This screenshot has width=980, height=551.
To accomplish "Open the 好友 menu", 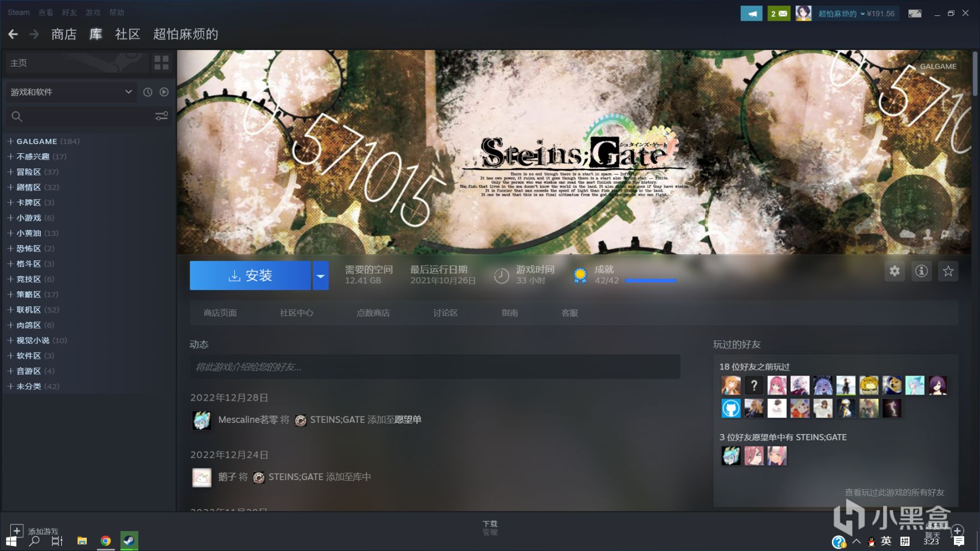I will [69, 12].
